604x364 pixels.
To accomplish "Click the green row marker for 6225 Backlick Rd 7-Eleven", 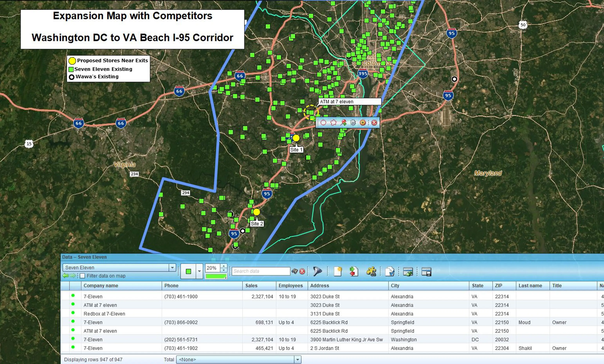I will (x=73, y=321).
